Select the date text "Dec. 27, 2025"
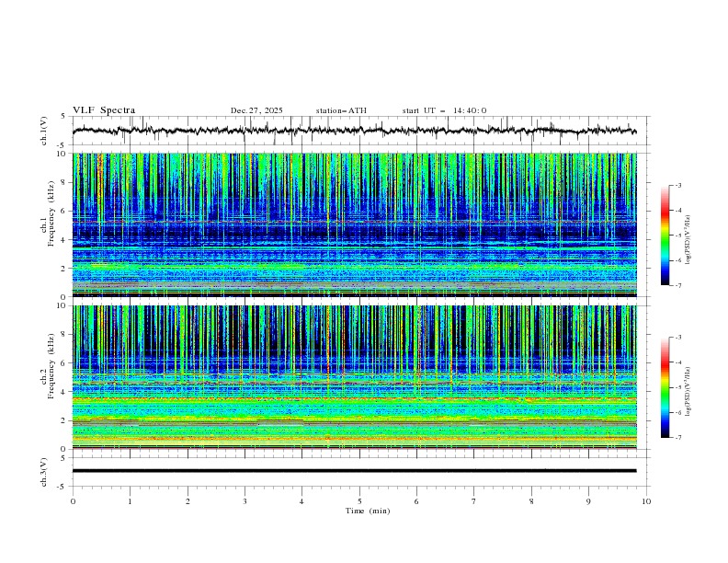 [256, 110]
